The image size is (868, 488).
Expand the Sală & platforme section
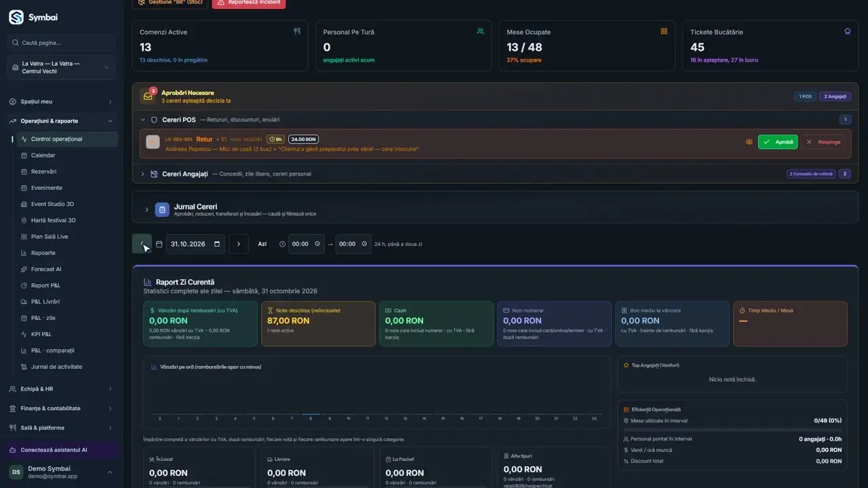coord(61,428)
